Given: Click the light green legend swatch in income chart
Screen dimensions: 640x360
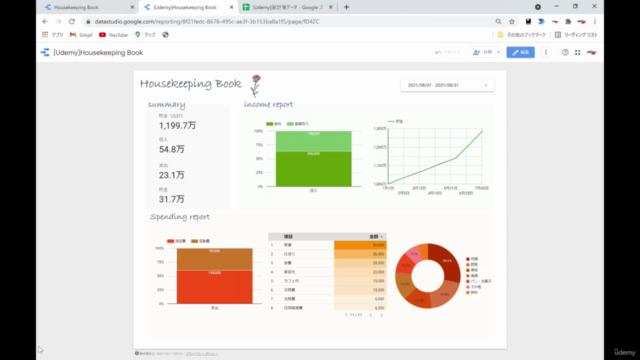Looking at the screenshot, I should click(290, 124).
